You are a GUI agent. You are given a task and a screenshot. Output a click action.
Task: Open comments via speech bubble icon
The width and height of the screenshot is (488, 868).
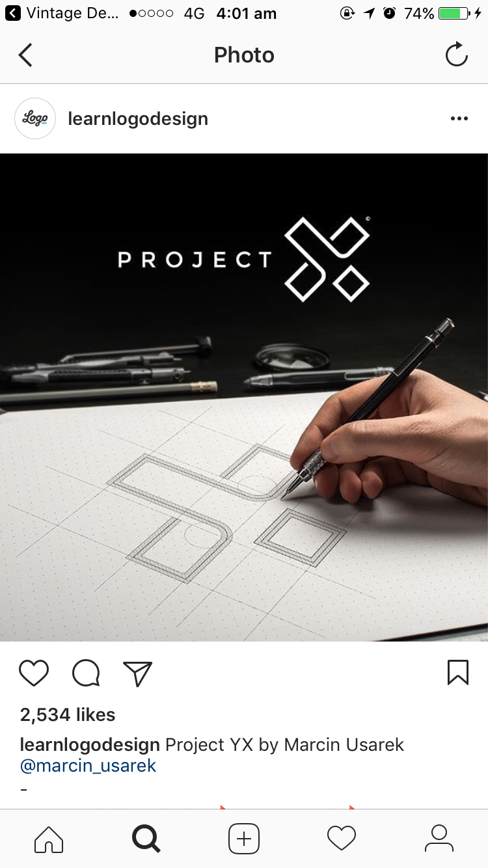click(86, 673)
